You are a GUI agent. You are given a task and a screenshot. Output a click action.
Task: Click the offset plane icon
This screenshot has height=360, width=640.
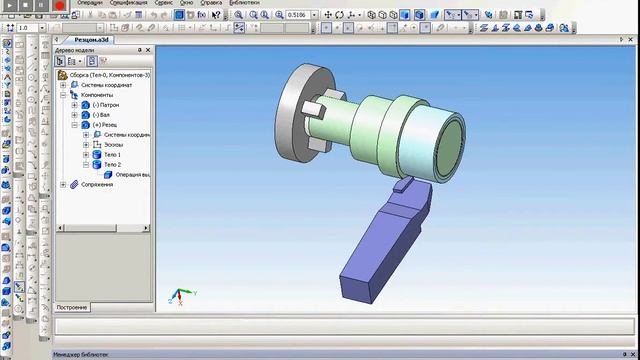click(484, 28)
